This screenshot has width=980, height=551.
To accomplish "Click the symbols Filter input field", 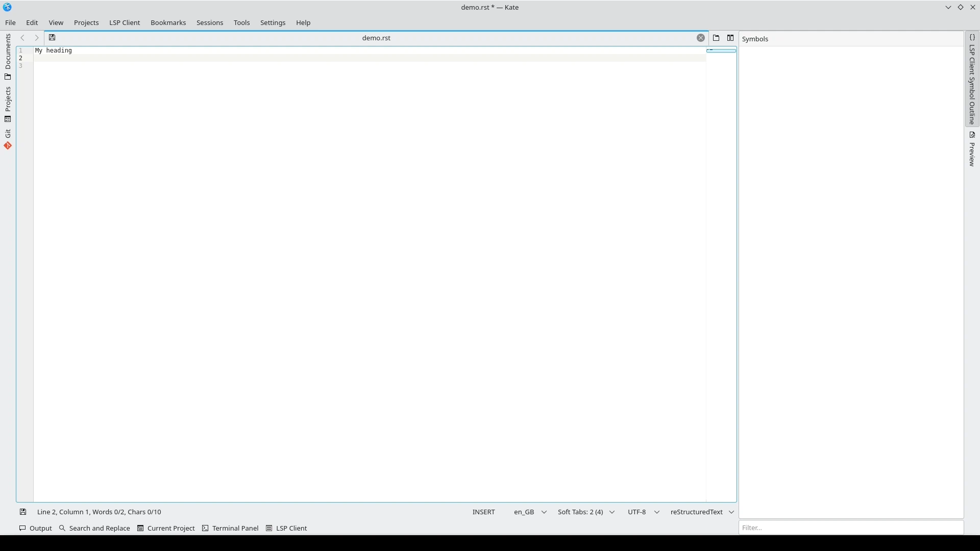I will (x=850, y=528).
